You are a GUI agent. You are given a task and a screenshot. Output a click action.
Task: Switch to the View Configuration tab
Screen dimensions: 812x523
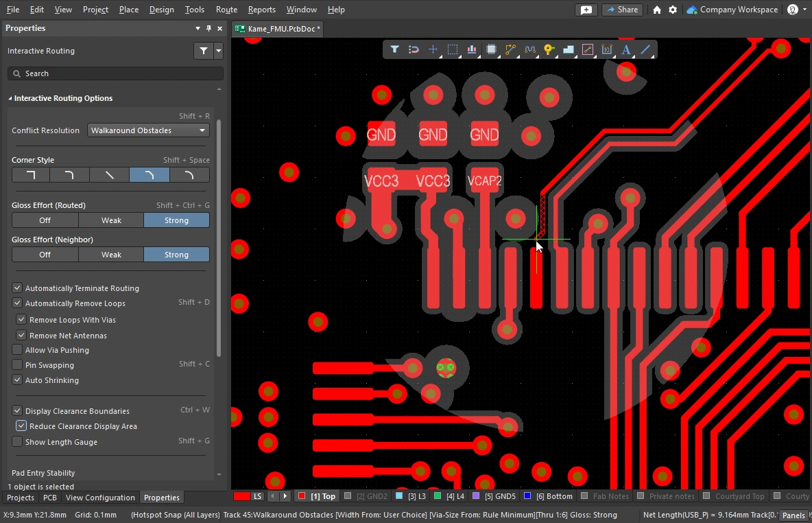point(100,498)
